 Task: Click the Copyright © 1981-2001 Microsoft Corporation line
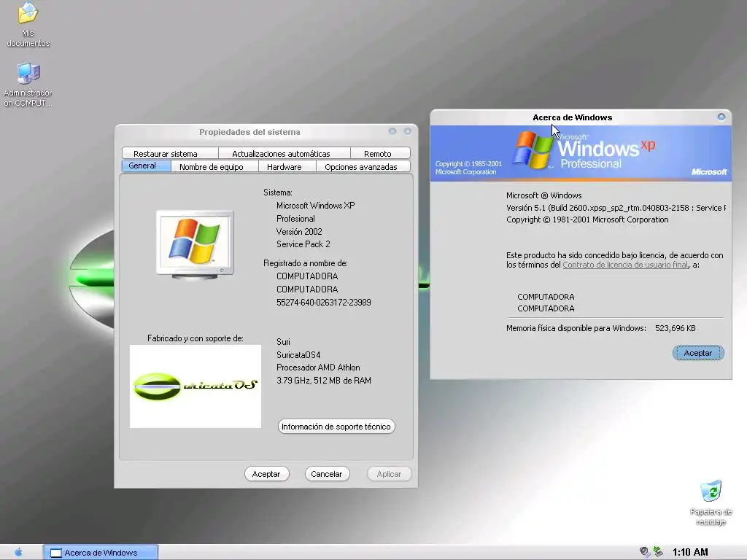587,219
